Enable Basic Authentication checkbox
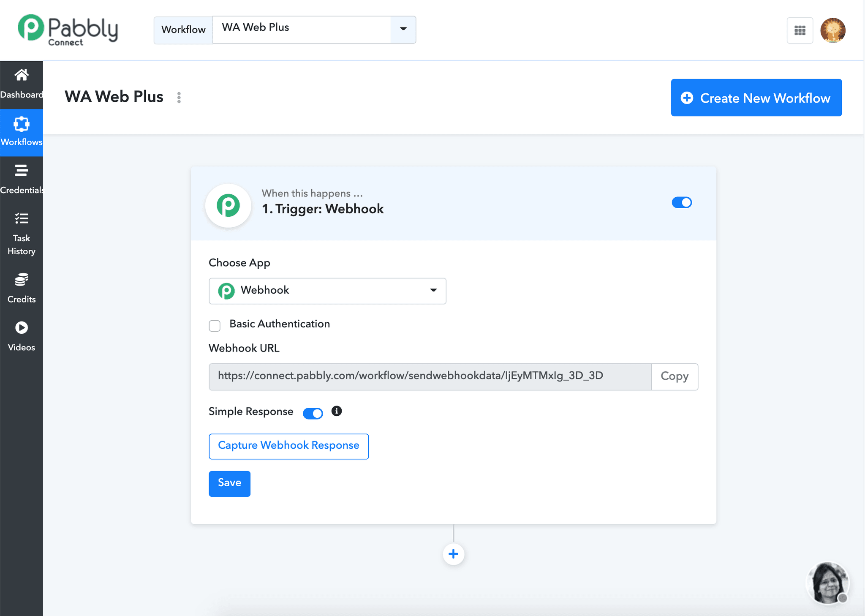This screenshot has height=616, width=865. pyautogui.click(x=215, y=325)
